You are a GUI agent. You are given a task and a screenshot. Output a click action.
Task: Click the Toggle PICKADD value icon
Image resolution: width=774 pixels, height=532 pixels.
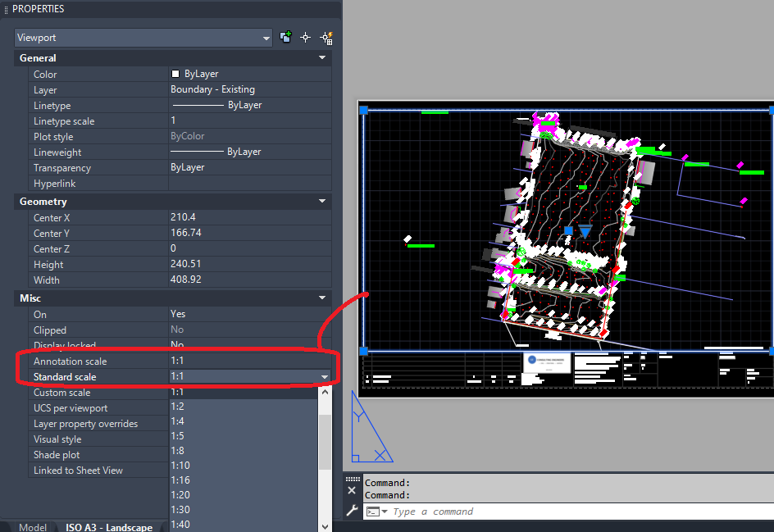click(285, 37)
